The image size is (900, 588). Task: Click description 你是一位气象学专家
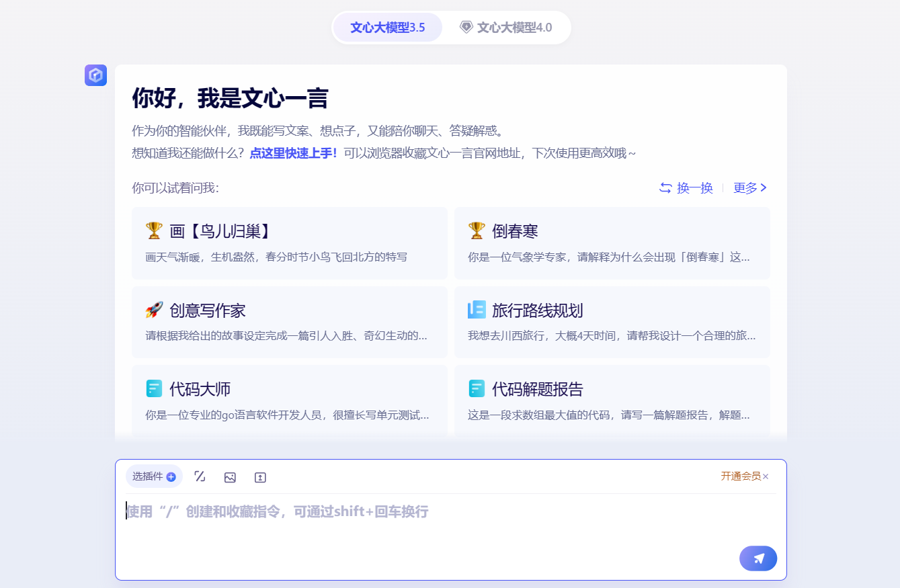[x=608, y=257]
